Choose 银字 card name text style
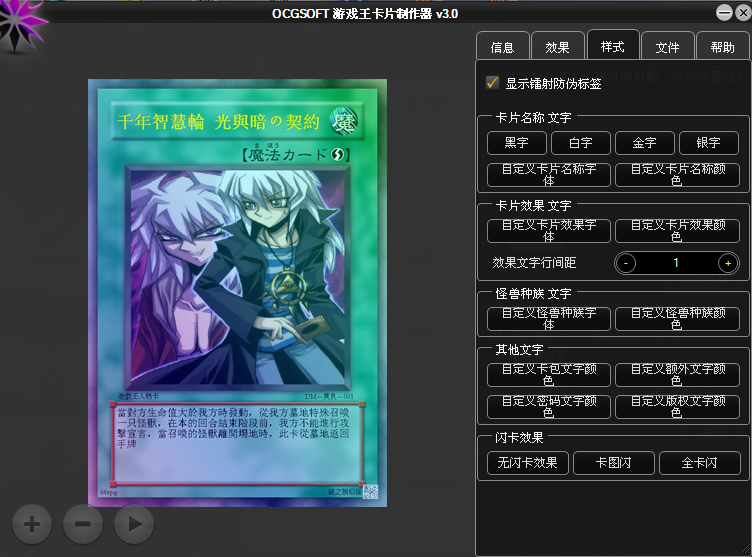The height and width of the screenshot is (557, 752). pyautogui.click(x=709, y=143)
